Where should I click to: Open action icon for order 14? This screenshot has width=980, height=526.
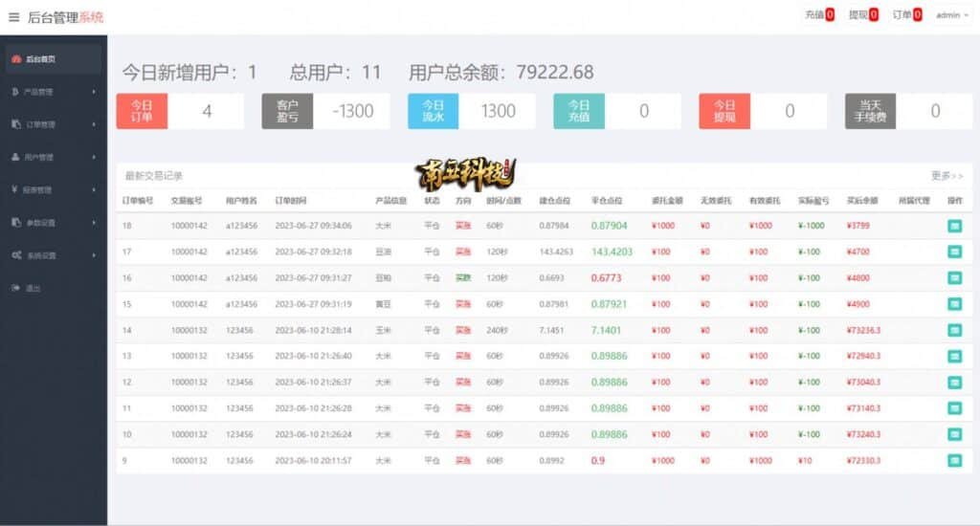point(954,330)
